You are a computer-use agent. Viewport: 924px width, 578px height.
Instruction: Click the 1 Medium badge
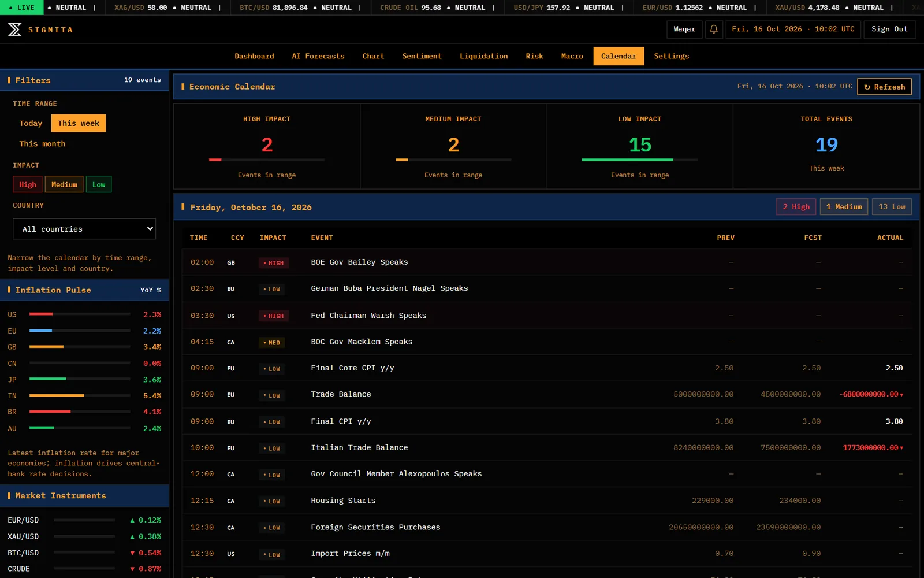pyautogui.click(x=844, y=207)
